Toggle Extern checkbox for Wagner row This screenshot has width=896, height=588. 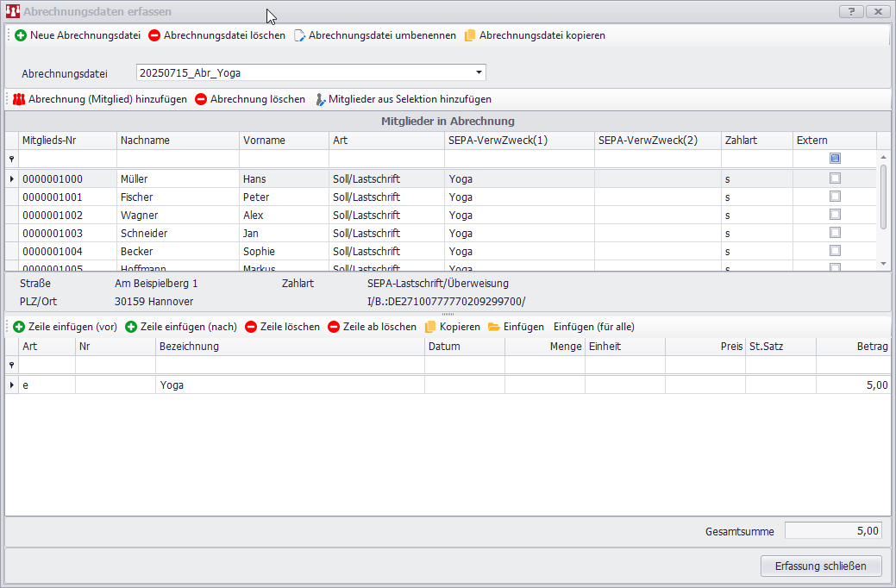click(x=835, y=215)
